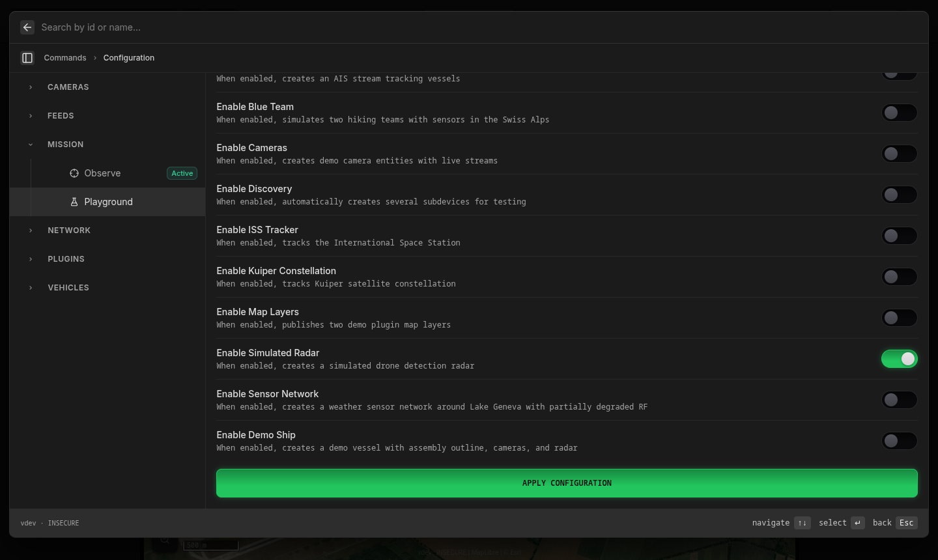The image size is (938, 560).
Task: Click the Enable Simulated Radar title
Action: point(268,353)
